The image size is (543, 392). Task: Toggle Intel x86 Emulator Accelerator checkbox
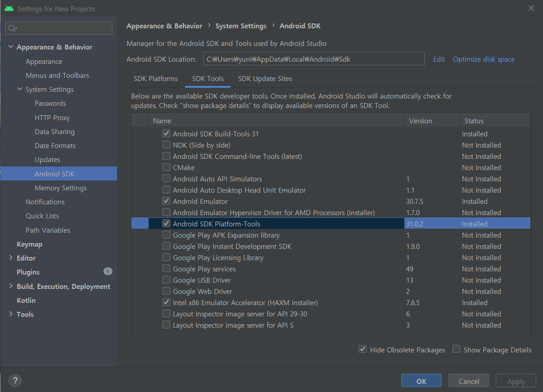[166, 302]
